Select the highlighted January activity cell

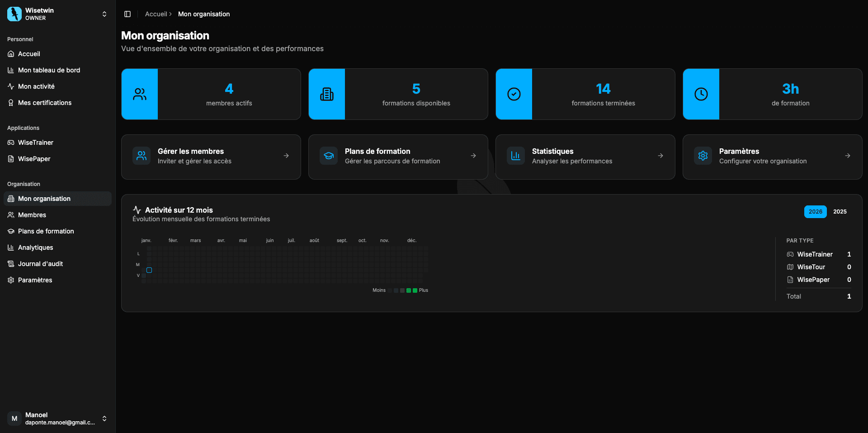[149, 270]
